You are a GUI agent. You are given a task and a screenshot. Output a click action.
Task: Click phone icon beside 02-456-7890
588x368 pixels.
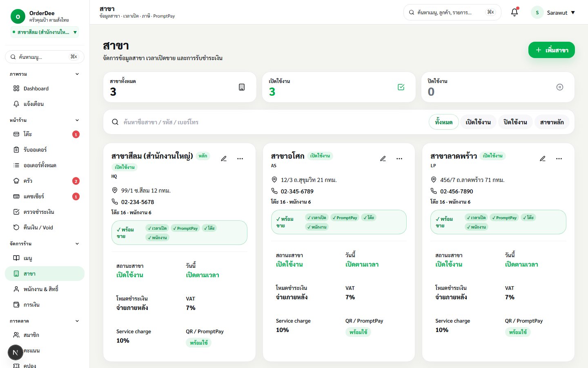[434, 191]
